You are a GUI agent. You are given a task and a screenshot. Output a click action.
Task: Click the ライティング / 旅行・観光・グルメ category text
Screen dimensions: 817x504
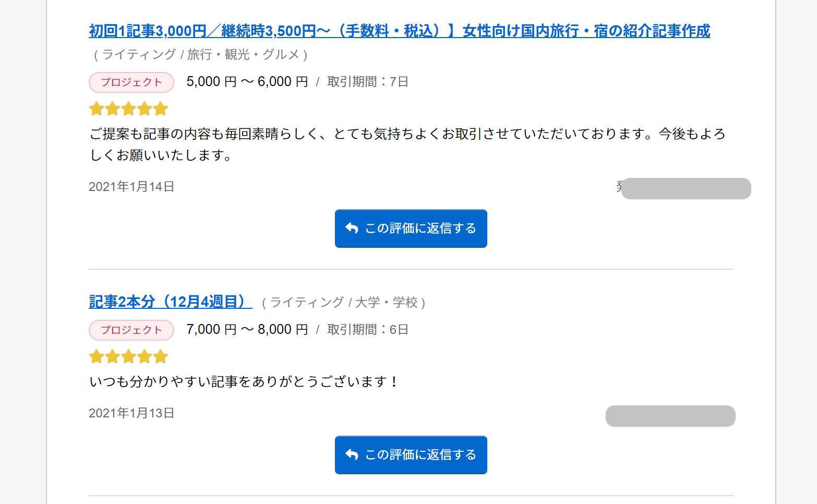tap(201, 55)
